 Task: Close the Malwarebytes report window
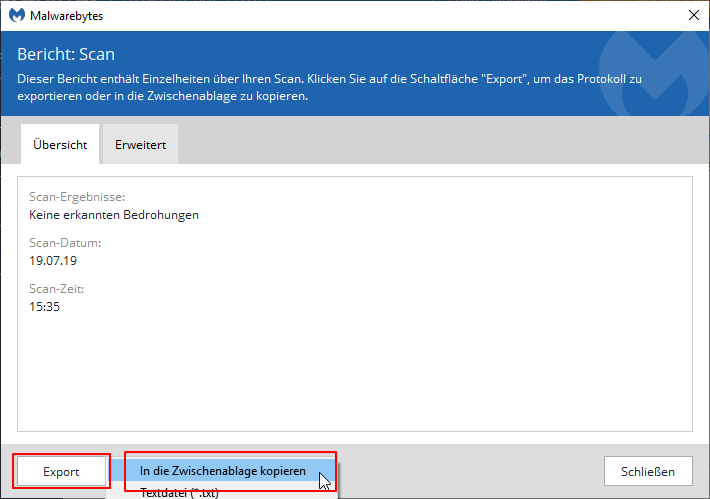point(693,15)
